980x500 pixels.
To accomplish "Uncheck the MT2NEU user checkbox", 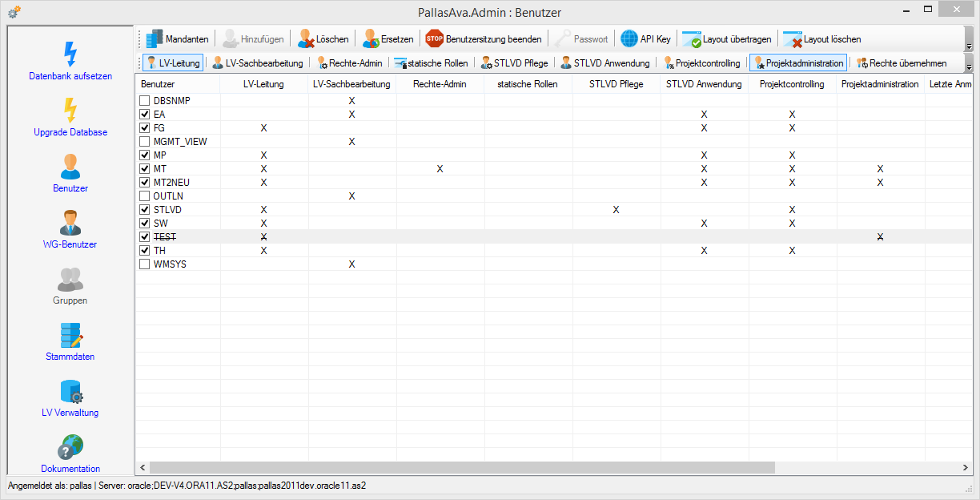I will (x=145, y=183).
